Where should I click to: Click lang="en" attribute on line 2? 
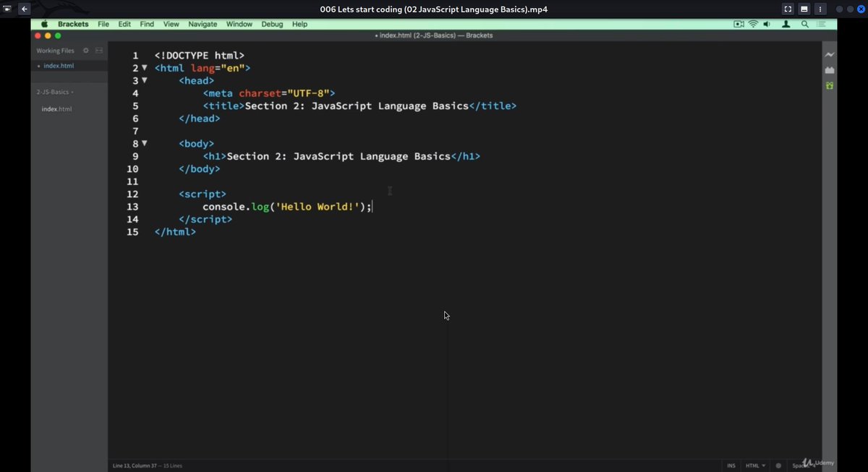point(218,67)
